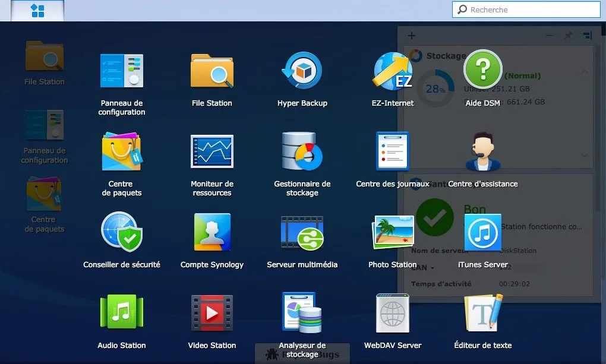Screen dimensions: 606x364
Task: Launch Audio Station
Action: [122, 312]
